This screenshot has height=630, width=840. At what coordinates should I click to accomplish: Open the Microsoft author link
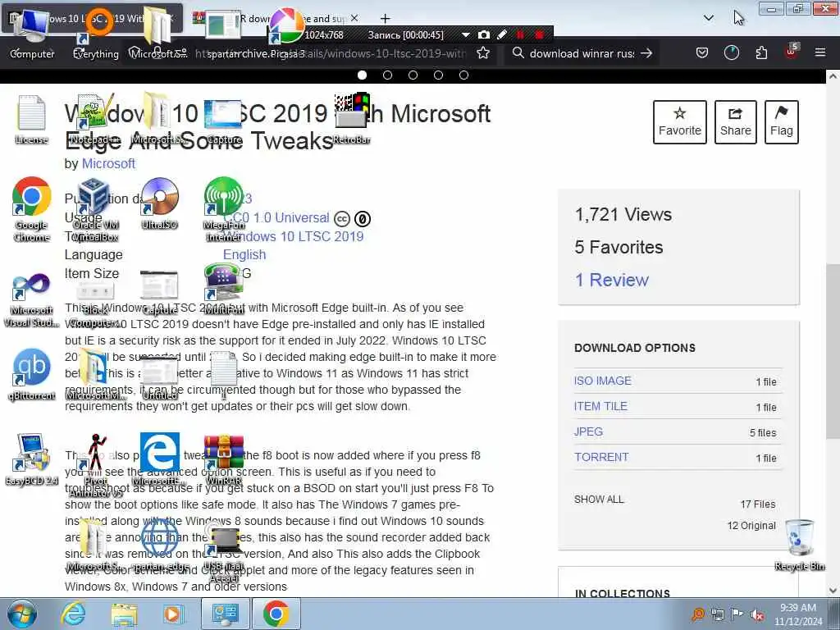108,163
